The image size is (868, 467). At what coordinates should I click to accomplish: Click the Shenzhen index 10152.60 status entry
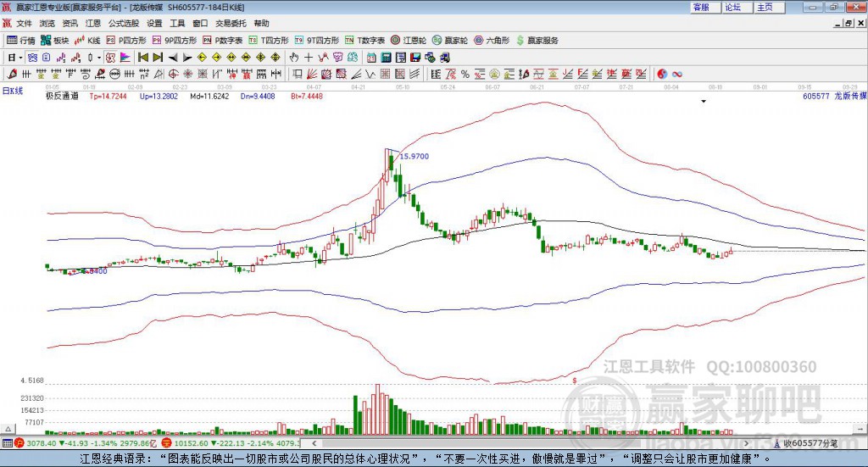coord(231,443)
